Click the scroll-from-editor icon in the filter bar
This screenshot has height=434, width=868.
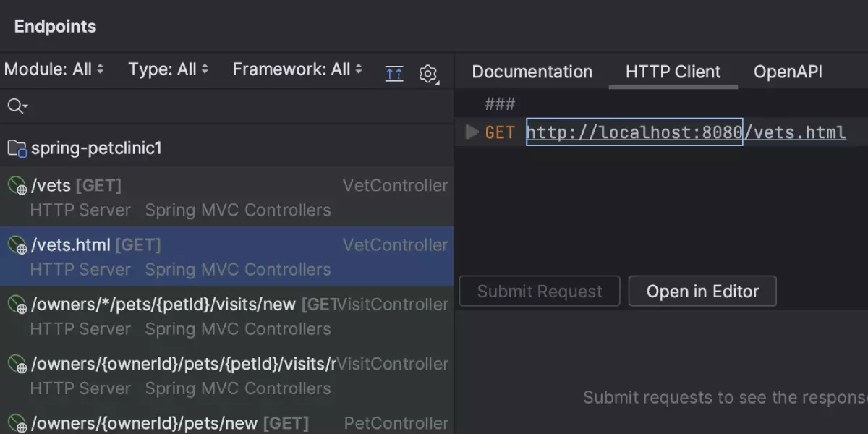(394, 73)
